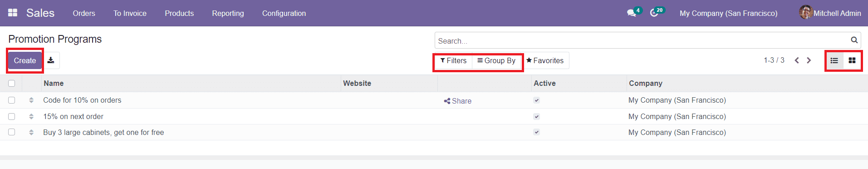Open the Favorites dropdown

tap(545, 60)
